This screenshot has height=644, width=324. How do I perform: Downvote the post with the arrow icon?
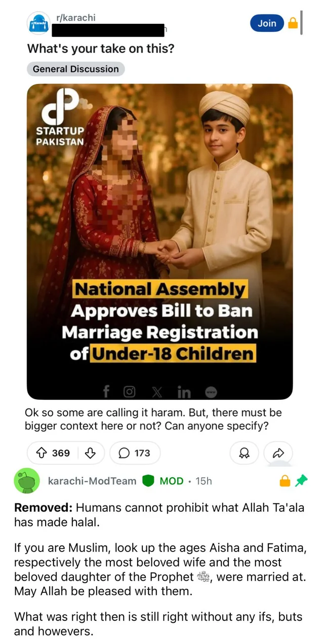tap(90, 453)
